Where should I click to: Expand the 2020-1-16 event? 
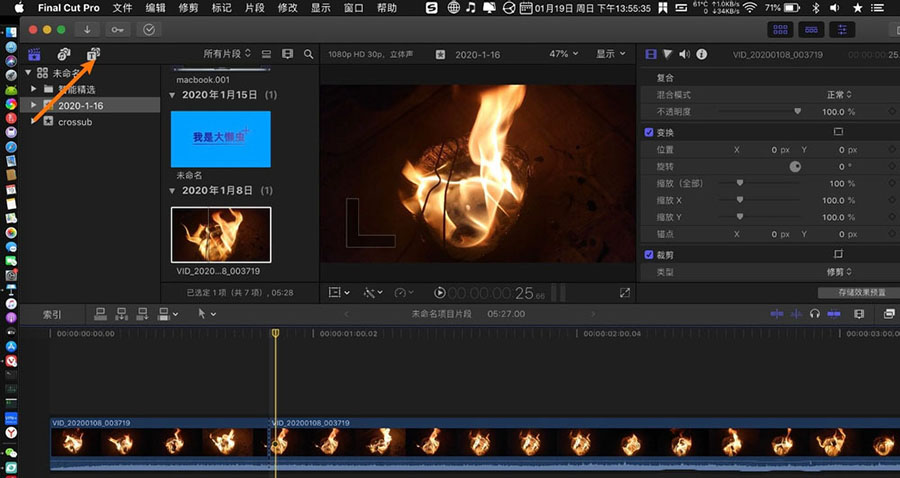point(33,105)
